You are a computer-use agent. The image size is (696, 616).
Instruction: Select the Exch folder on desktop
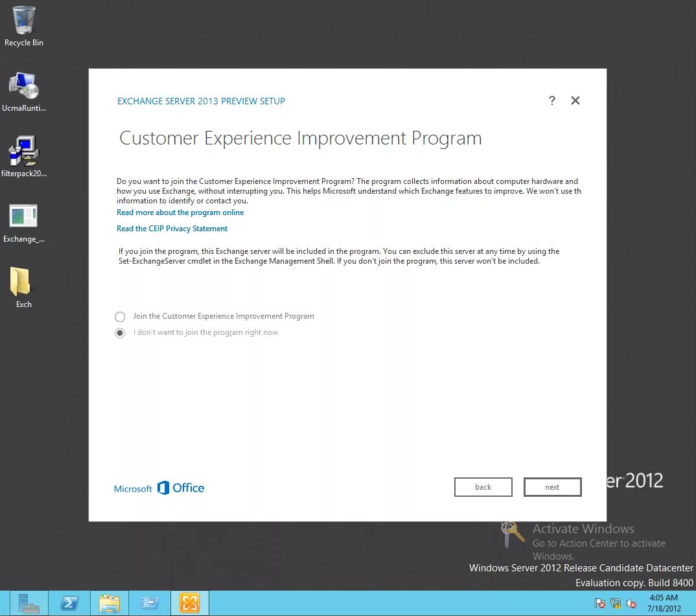[23, 288]
